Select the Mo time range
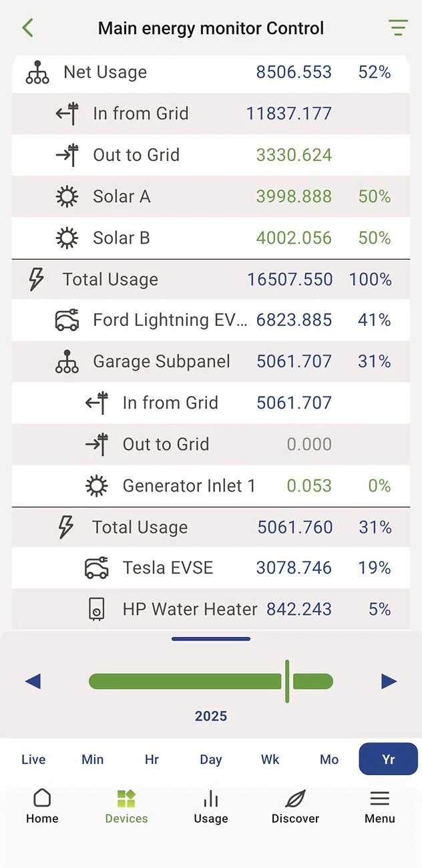Image resolution: width=422 pixels, height=868 pixels. pos(329,759)
